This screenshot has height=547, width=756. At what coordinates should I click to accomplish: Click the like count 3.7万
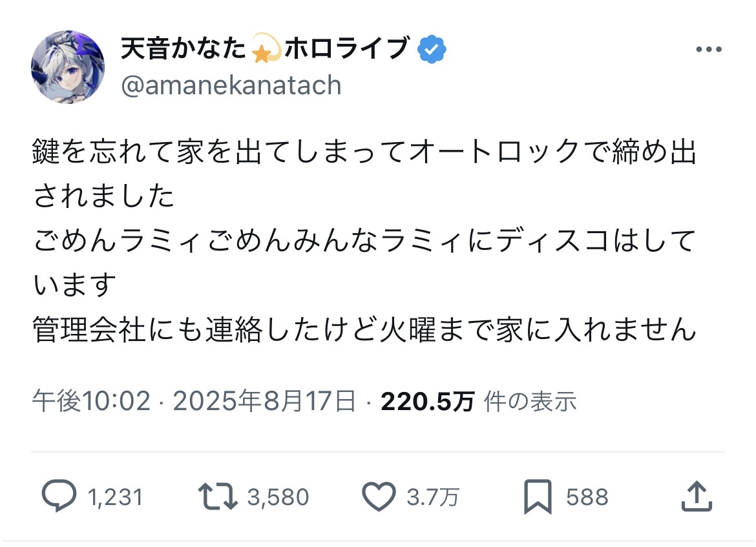pos(433,497)
